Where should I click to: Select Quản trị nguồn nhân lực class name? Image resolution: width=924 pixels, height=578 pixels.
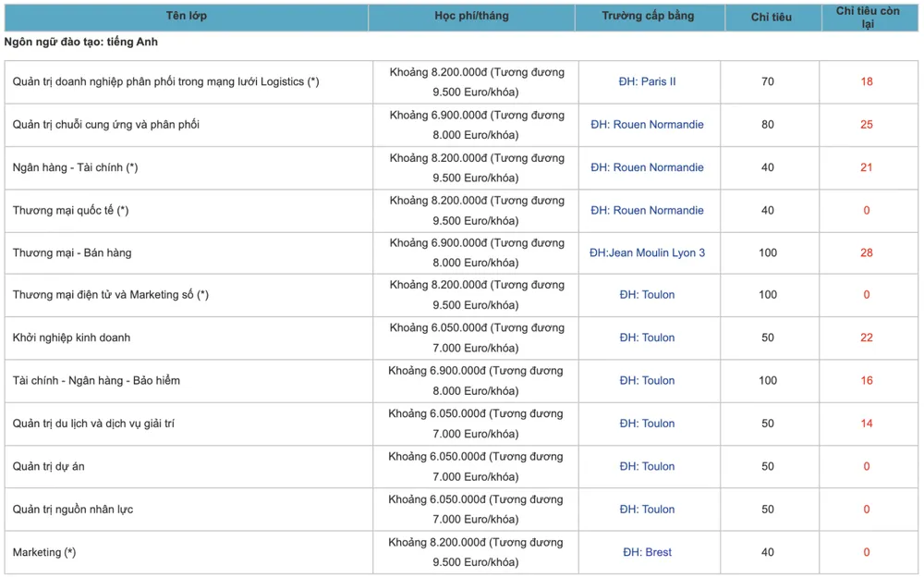click(x=73, y=510)
